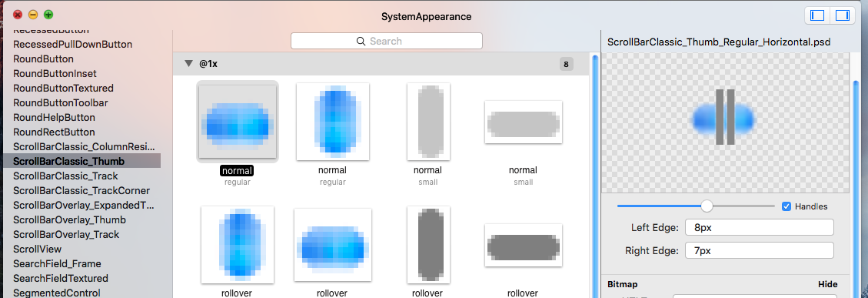This screenshot has height=298, width=868.
Task: Select ScrollBarOverlay_ExpandedT… in sidebar
Action: [83, 206]
